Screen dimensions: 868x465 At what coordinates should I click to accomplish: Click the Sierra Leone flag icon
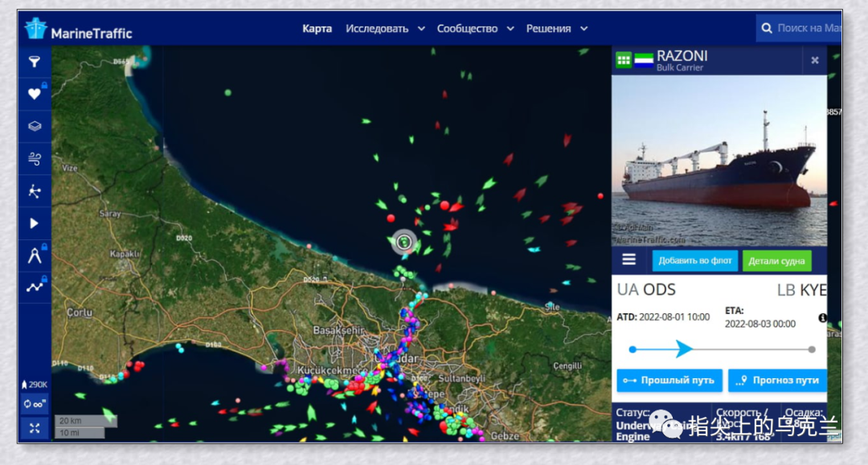pos(644,60)
